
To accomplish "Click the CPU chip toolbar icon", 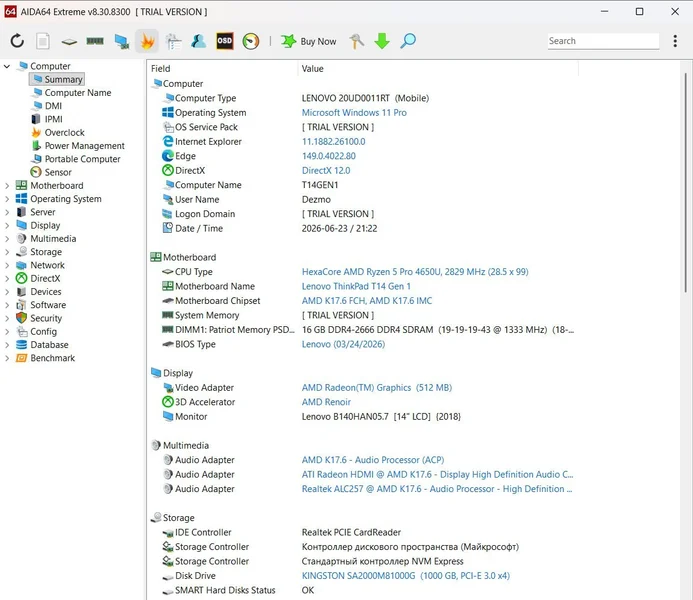I will click(69, 42).
